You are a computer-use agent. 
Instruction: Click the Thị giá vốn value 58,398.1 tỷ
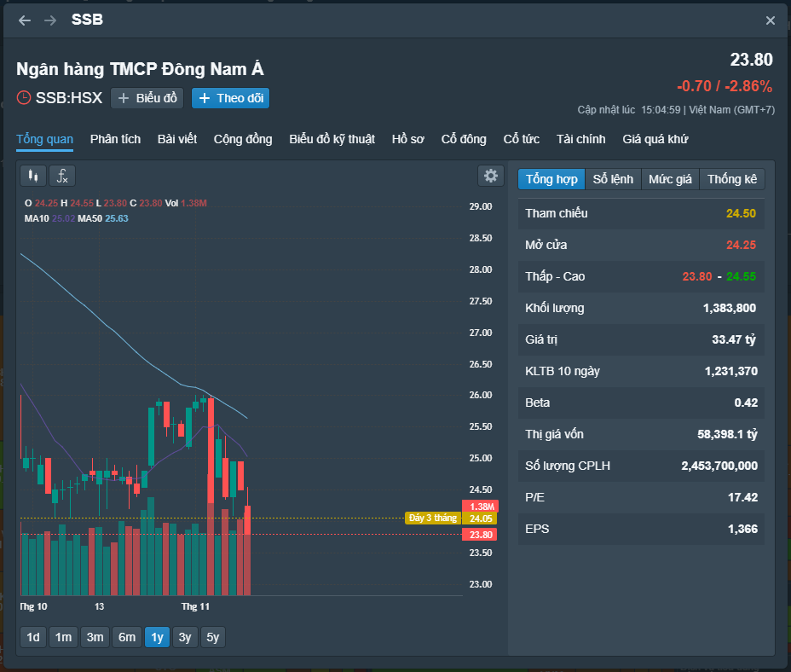727,435
